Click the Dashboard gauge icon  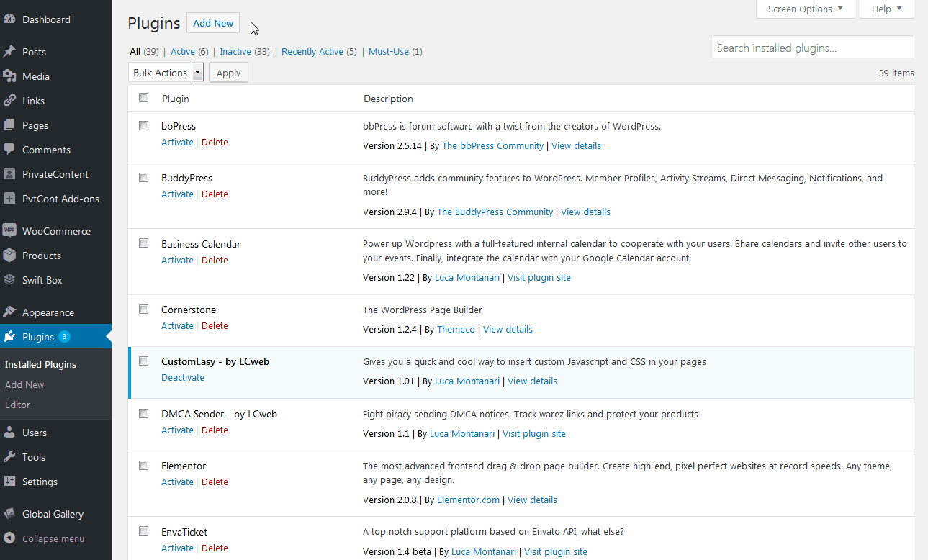point(9,19)
